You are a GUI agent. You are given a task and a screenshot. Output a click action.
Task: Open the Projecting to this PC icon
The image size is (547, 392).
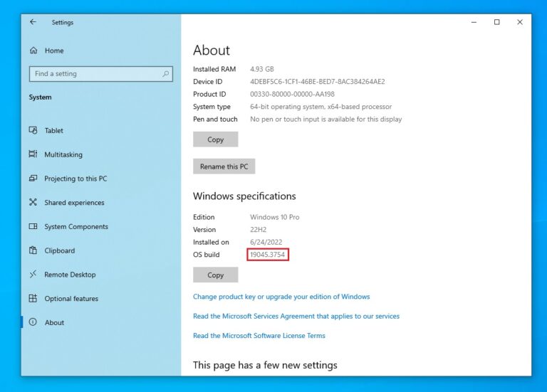pyautogui.click(x=33, y=179)
